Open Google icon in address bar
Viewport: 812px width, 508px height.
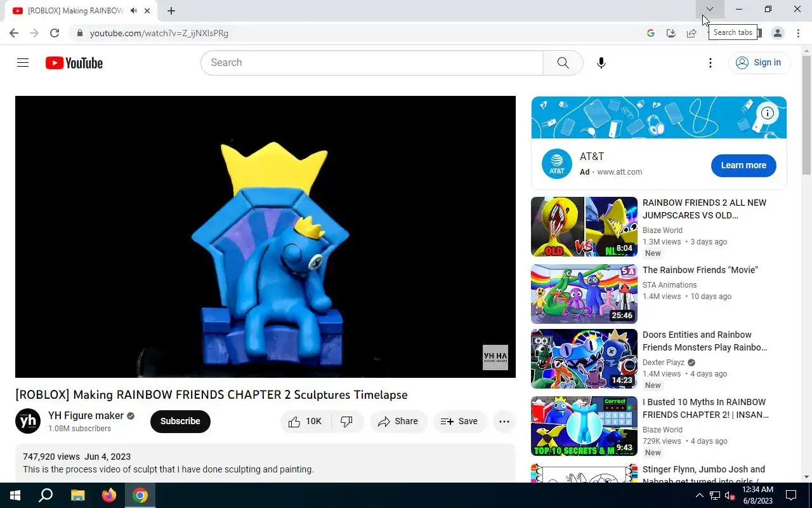pyautogui.click(x=650, y=33)
